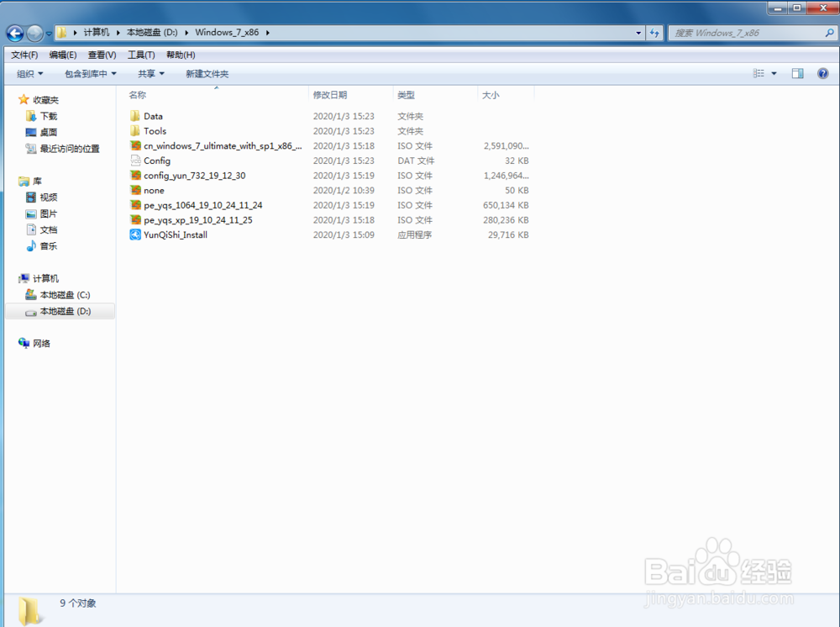The height and width of the screenshot is (627, 840).
Task: Open the 查看(V) menu
Action: pos(102,55)
